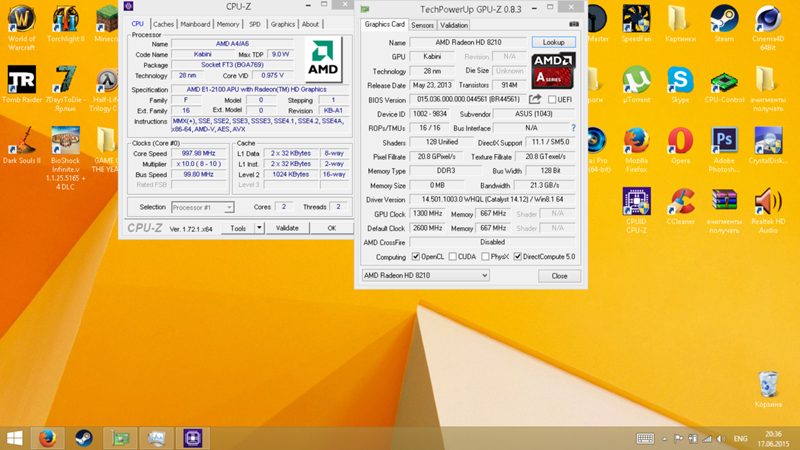
Task: Open Картинки folder on desktop
Action: [x=680, y=23]
